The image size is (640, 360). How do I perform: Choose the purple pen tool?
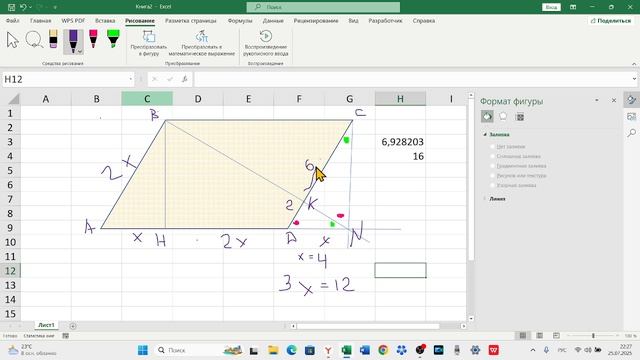pyautogui.click(x=73, y=41)
